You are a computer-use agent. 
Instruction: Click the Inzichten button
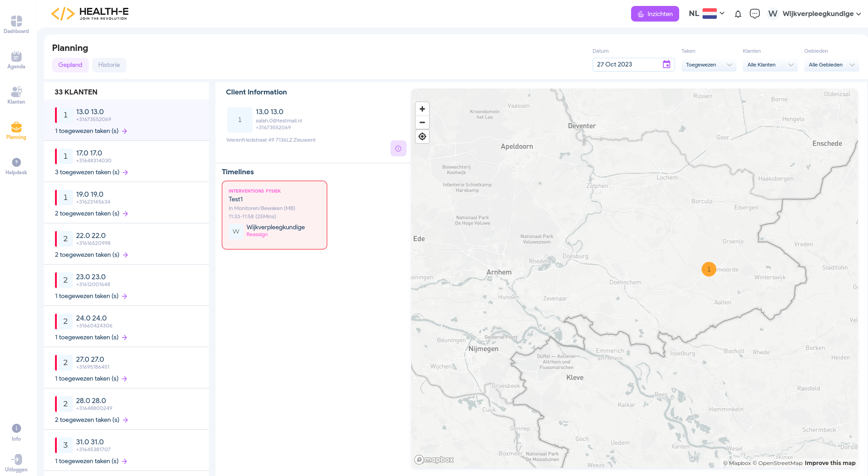[655, 14]
